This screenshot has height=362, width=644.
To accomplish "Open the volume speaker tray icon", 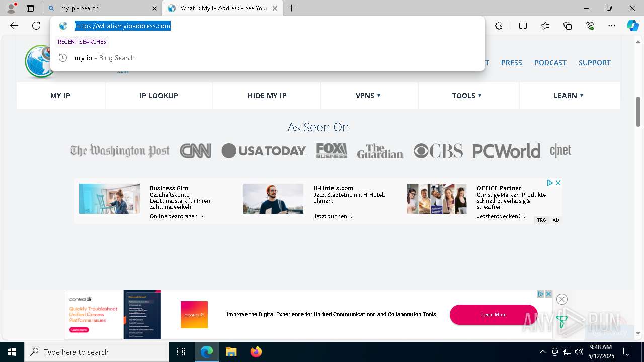I will click(579, 352).
